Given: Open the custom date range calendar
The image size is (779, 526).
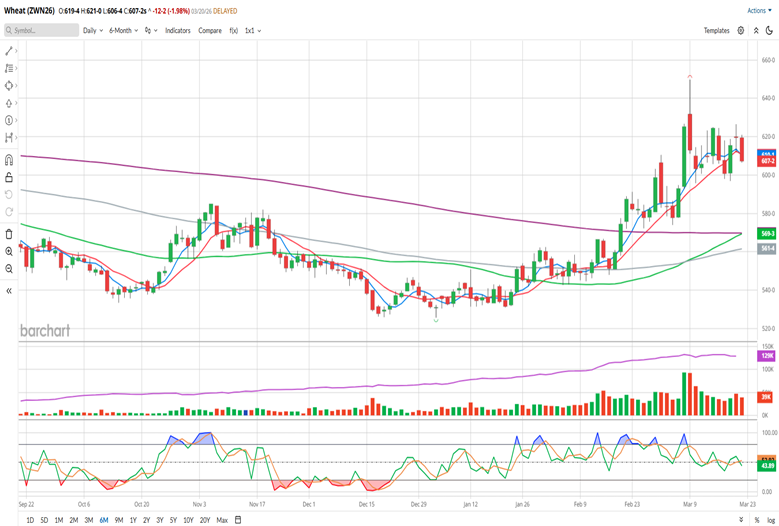Looking at the screenshot, I should click(238, 520).
